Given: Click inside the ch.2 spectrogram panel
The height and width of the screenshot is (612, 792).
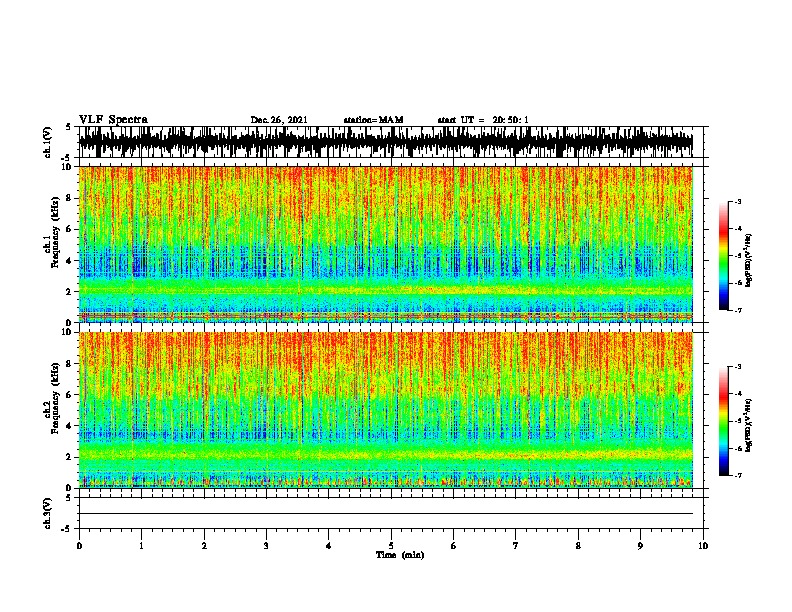Looking at the screenshot, I should (x=386, y=410).
